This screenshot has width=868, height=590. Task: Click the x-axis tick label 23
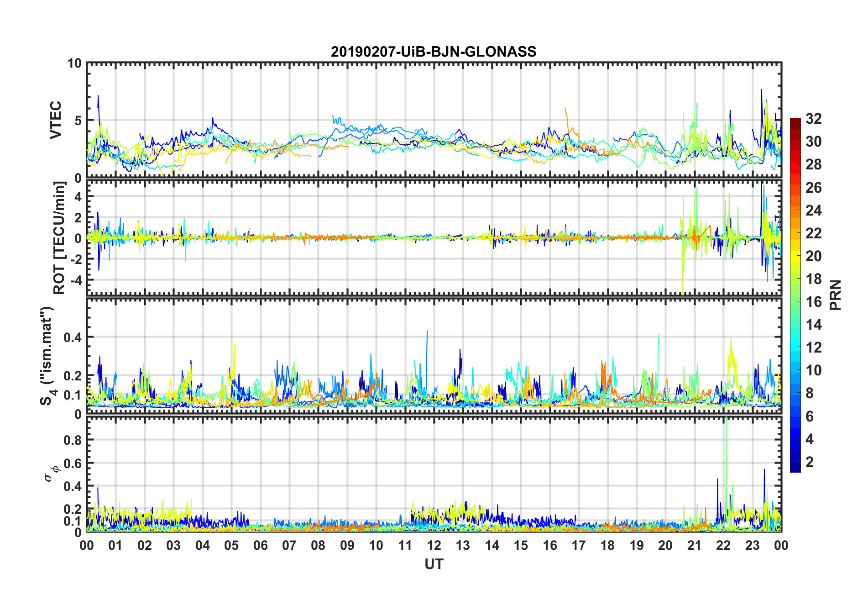point(752,545)
